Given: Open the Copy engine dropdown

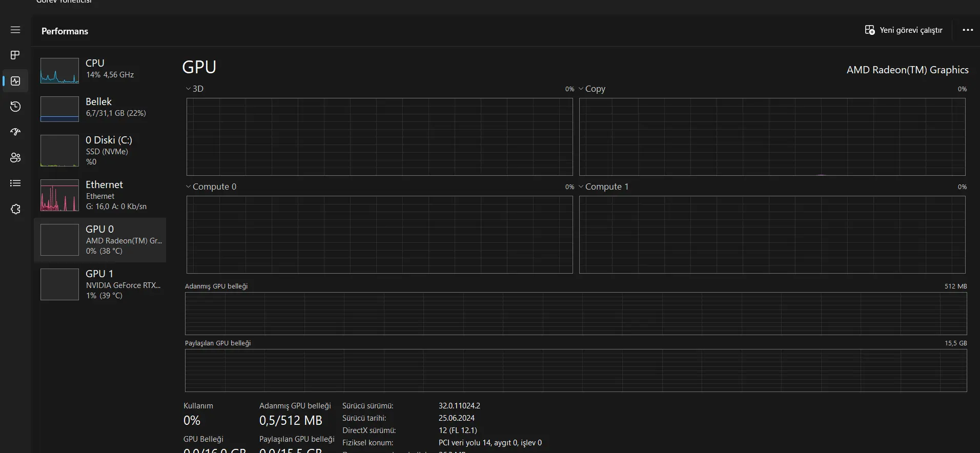Looking at the screenshot, I should (x=592, y=89).
